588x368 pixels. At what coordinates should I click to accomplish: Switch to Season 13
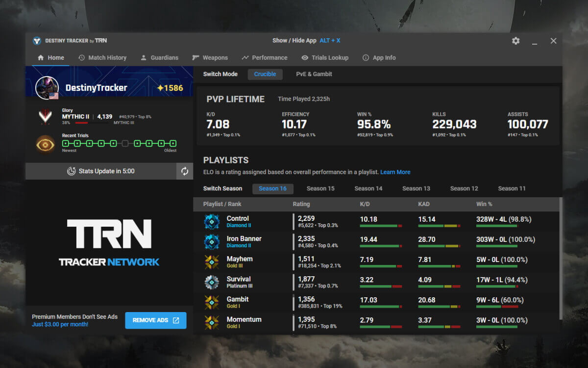(416, 188)
